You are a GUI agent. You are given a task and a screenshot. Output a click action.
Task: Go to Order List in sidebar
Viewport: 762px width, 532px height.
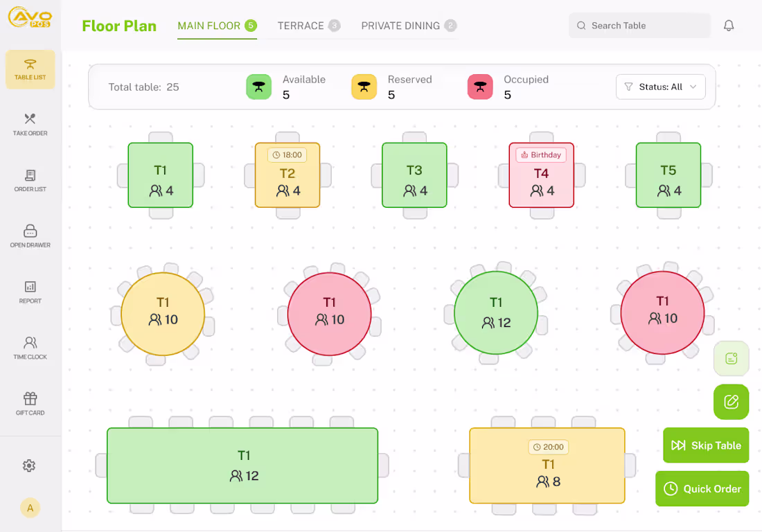coord(30,180)
